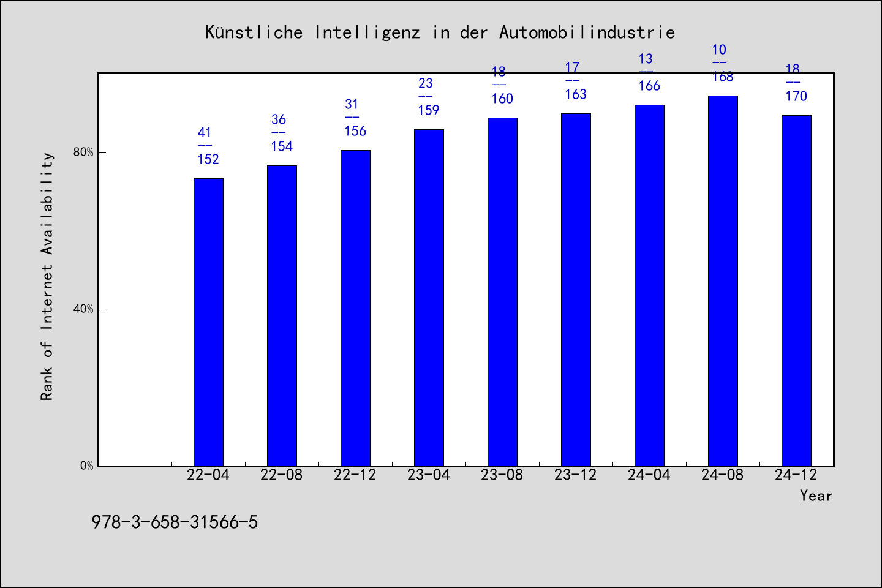This screenshot has height=588, width=882.
Task: Click the value 170 above the 24-12 bar
Action: [x=796, y=96]
